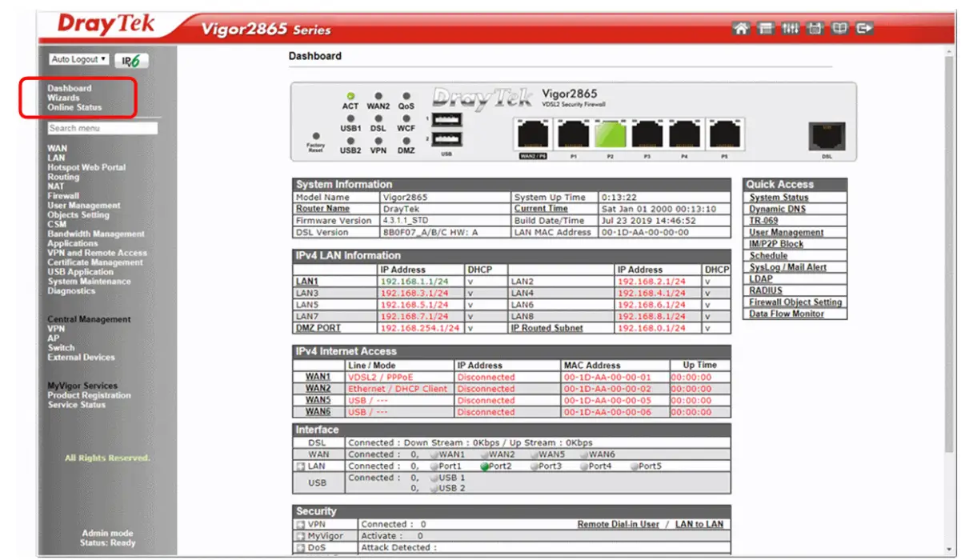This screenshot has width=977, height=560.
Task: Open Central Management sidebar section
Action: tap(89, 319)
